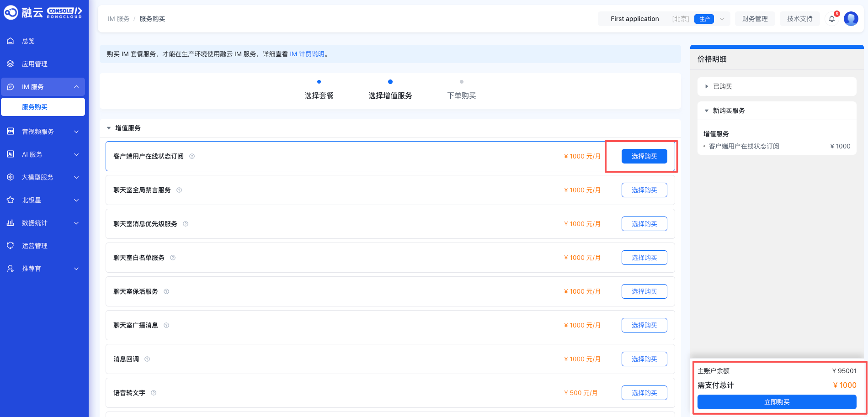Collapse the IM 服务 sidebar menu chevron
The width and height of the screenshot is (868, 417).
[76, 87]
